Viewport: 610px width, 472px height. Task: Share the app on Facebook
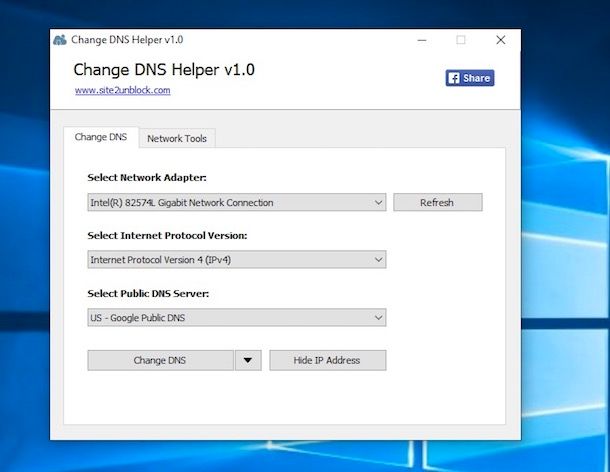pyautogui.click(x=470, y=78)
